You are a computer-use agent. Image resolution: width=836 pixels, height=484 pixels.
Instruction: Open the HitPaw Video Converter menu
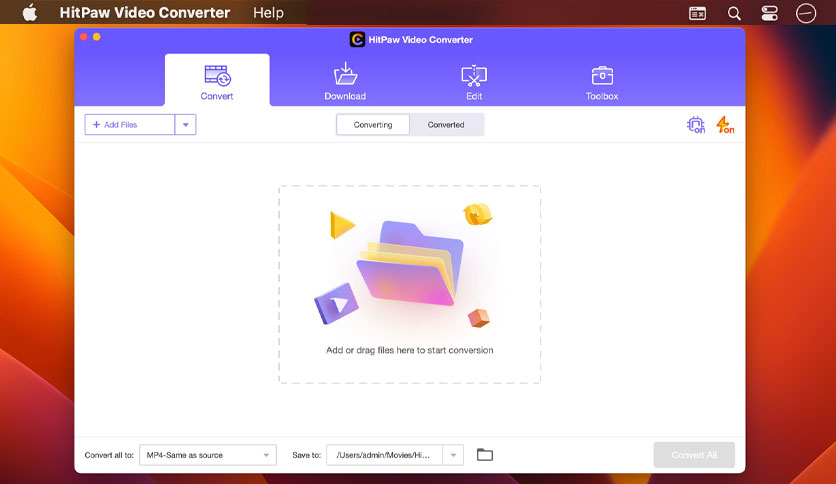pyautogui.click(x=144, y=12)
